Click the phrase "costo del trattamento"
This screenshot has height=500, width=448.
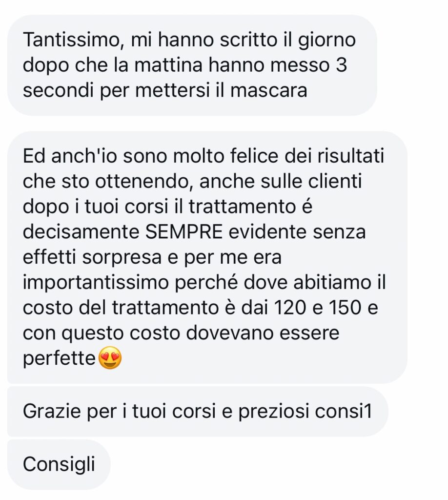point(121,308)
